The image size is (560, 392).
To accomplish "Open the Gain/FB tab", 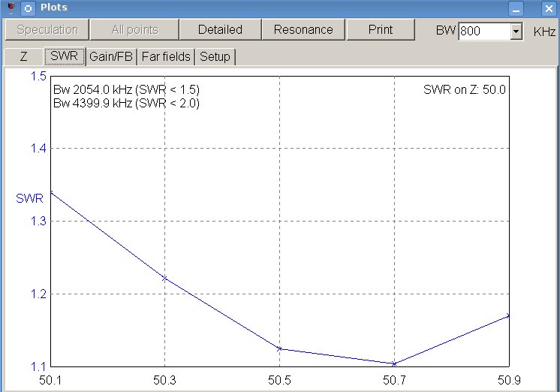I will 113,56.
